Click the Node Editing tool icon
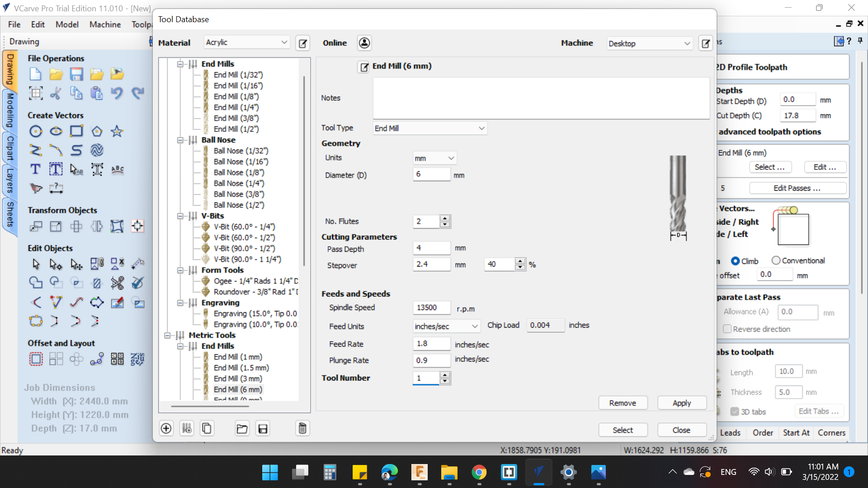 pos(56,263)
